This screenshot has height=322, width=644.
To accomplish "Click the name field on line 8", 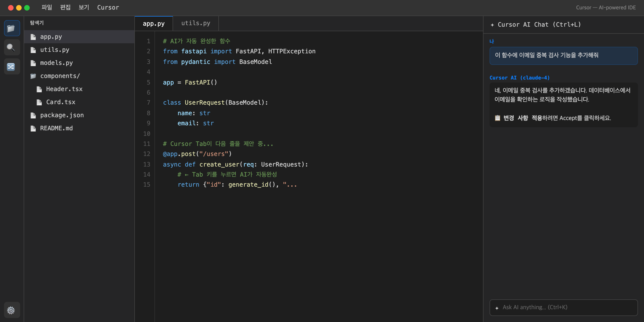I will [x=185, y=113].
